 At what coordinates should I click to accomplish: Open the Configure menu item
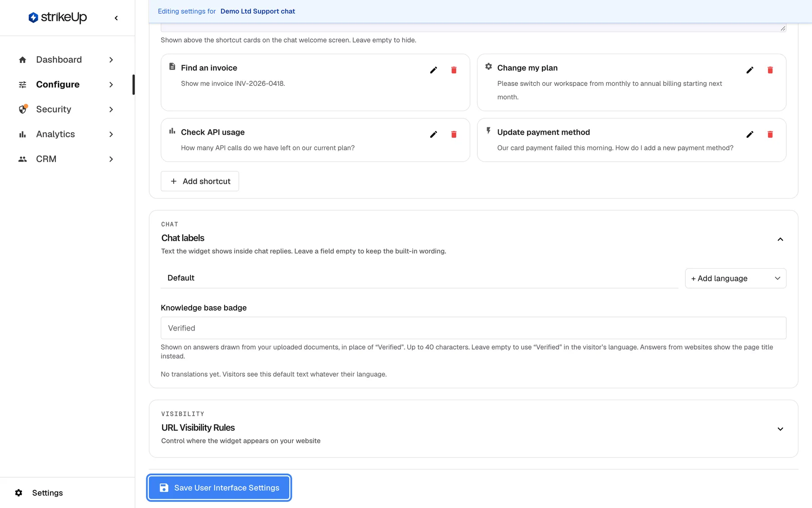67,84
